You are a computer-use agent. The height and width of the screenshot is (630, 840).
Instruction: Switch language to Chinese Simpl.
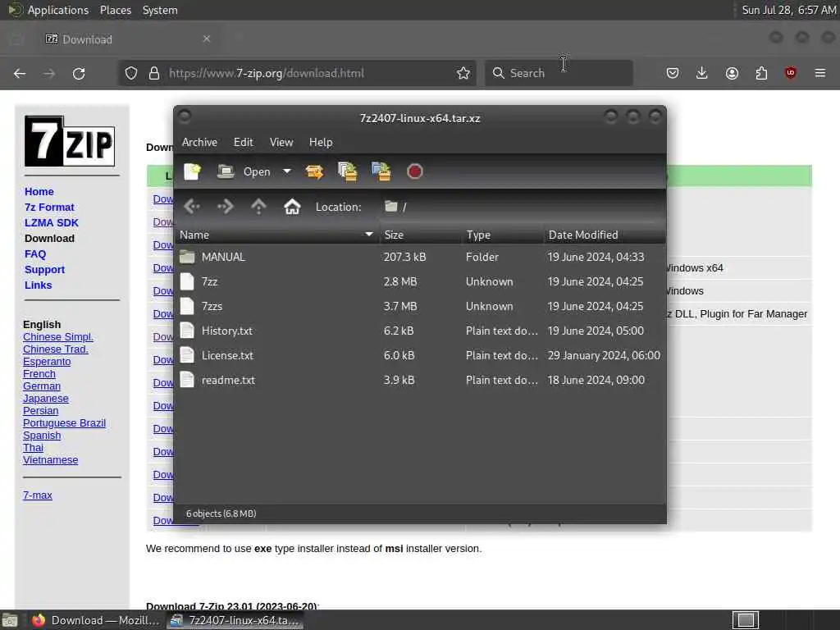point(58,336)
